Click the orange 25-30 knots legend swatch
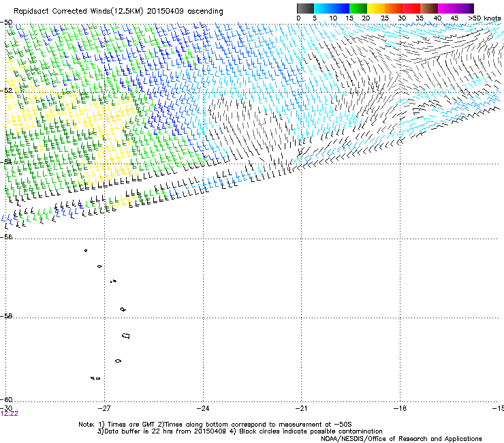The height and width of the screenshot is (443, 504). pyautogui.click(x=394, y=8)
